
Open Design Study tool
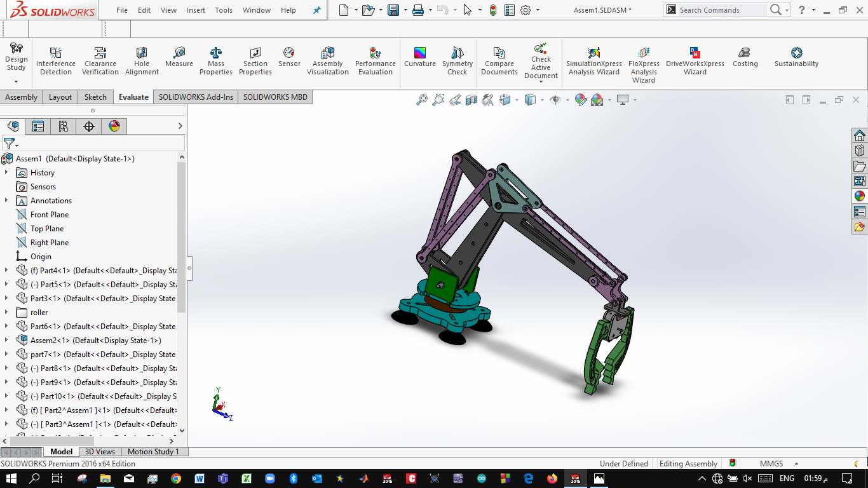[16, 57]
